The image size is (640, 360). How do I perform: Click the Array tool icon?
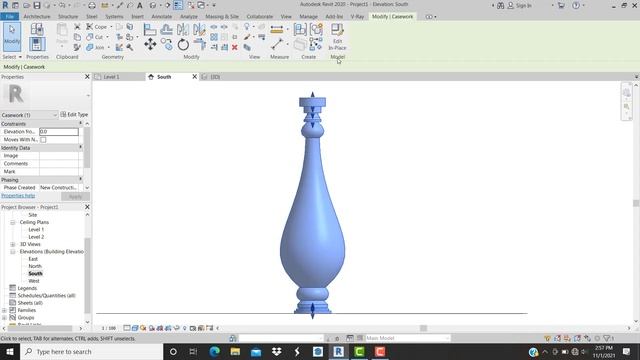214,37
